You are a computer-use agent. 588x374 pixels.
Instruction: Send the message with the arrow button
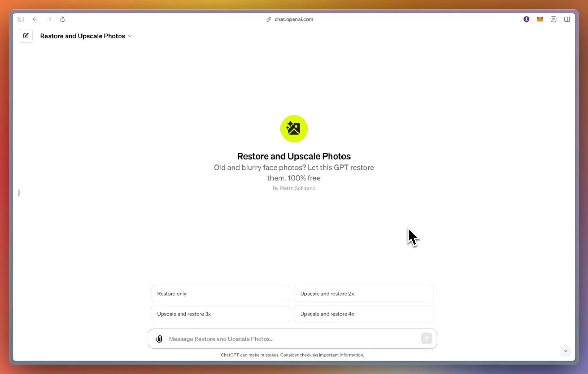(x=426, y=338)
